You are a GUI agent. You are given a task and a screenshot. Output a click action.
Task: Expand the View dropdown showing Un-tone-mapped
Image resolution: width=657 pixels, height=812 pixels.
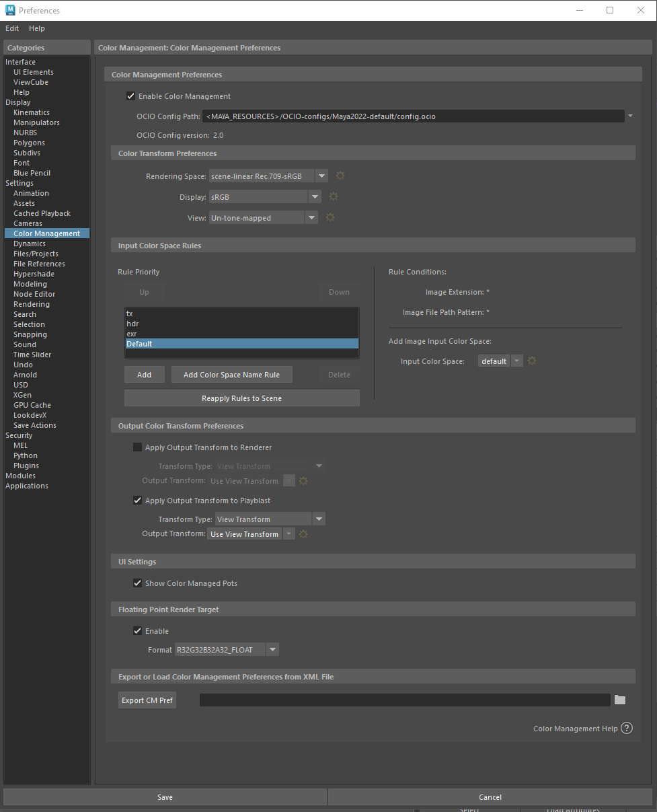pos(312,217)
